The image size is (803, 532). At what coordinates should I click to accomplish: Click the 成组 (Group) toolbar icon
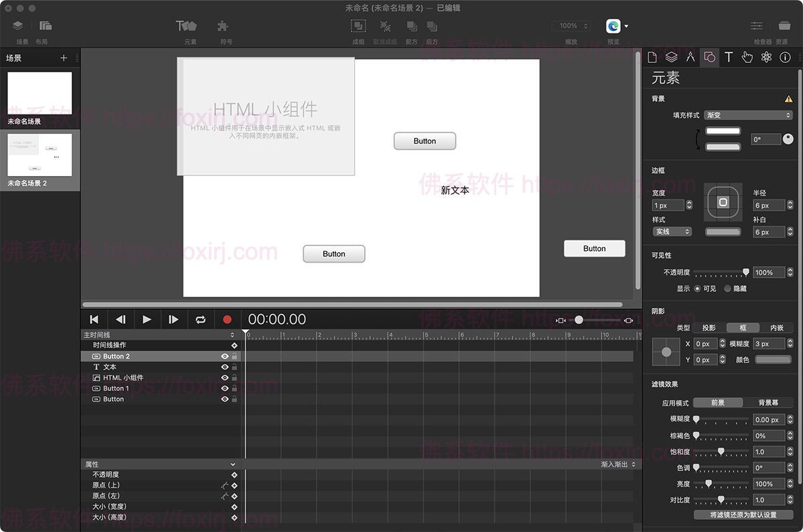pos(359,27)
